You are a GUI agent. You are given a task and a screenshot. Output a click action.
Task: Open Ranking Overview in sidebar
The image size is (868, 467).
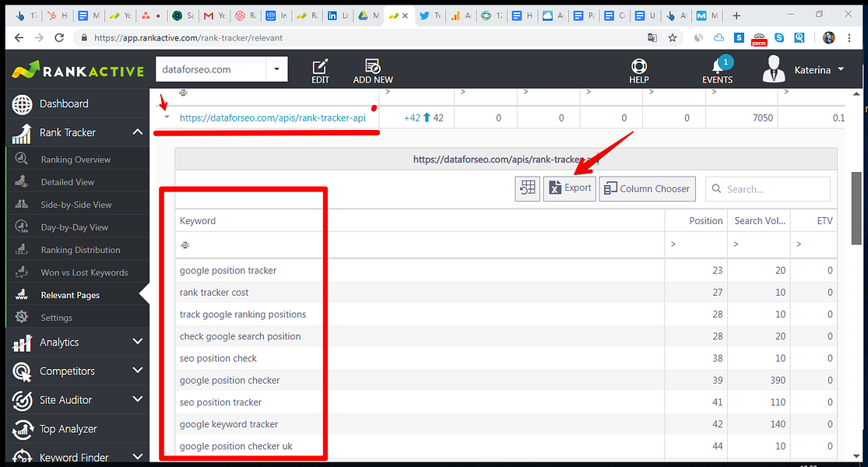(78, 160)
